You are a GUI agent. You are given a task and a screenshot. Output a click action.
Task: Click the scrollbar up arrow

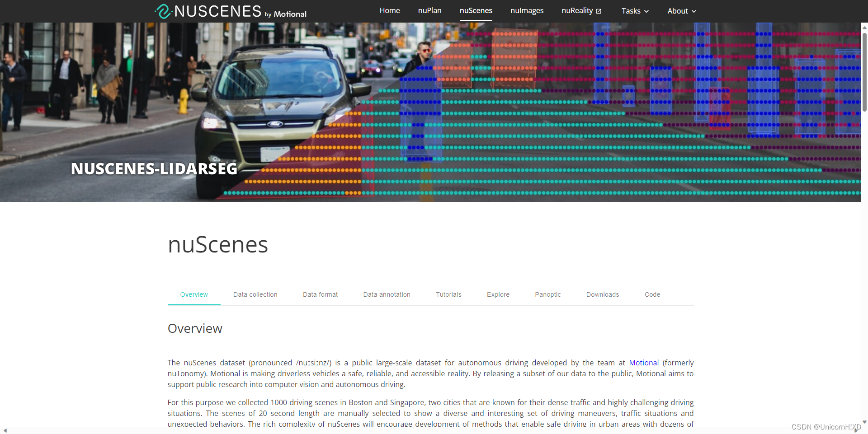[x=864, y=28]
